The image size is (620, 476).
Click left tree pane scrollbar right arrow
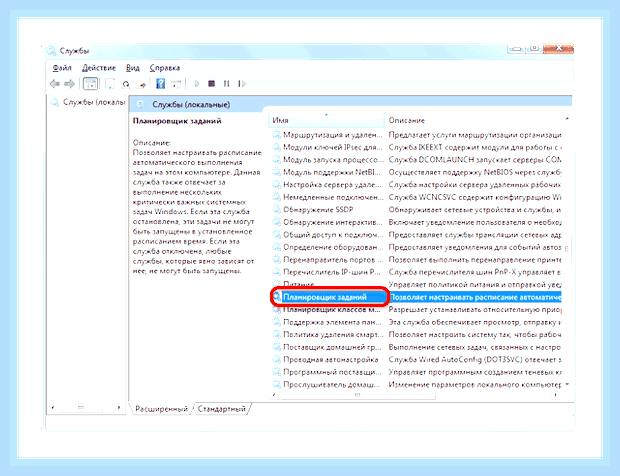119,407
